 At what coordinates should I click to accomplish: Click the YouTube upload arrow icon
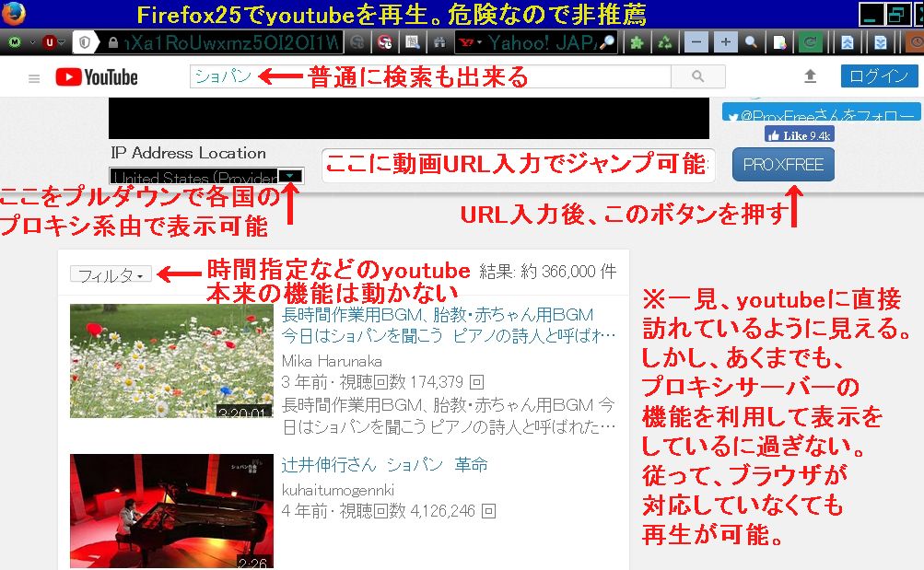coord(811,76)
